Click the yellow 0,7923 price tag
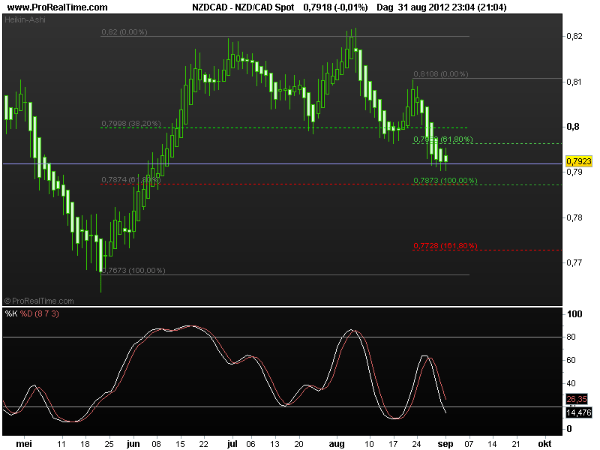Image resolution: width=600 pixels, height=450 pixels. click(579, 161)
